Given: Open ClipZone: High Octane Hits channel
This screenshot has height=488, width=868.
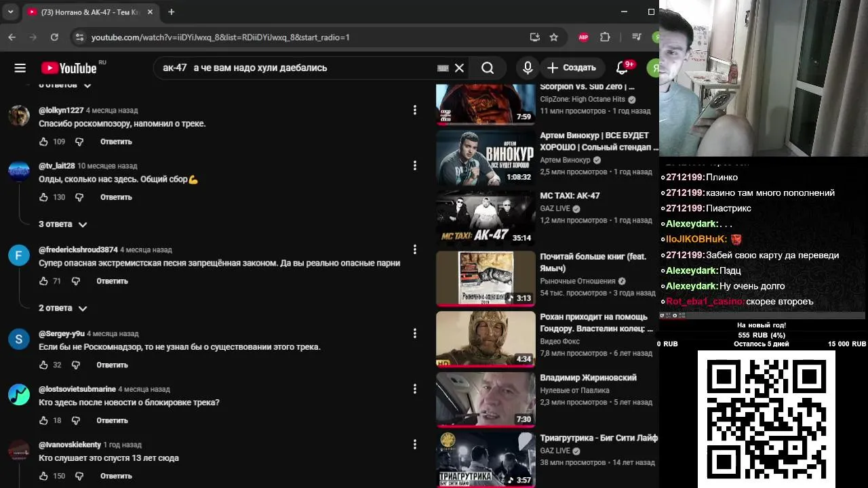Looking at the screenshot, I should [x=583, y=99].
